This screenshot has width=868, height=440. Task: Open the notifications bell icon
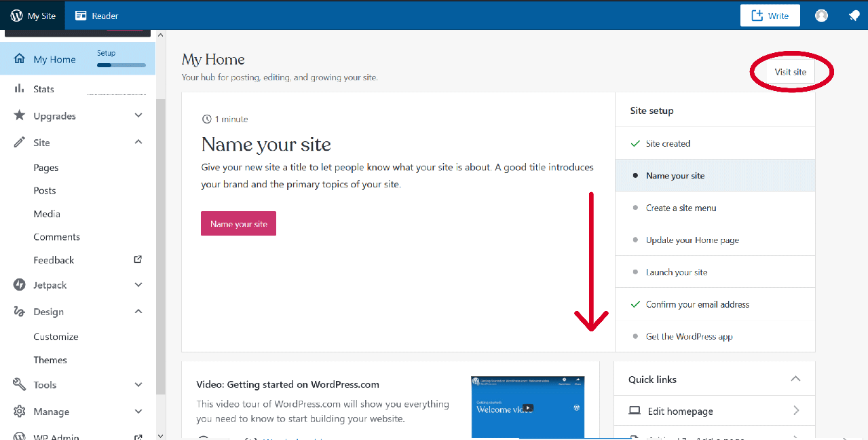point(854,14)
